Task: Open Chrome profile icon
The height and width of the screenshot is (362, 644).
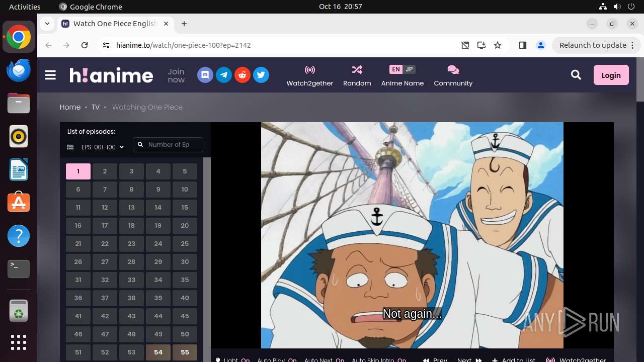Action: (x=541, y=45)
